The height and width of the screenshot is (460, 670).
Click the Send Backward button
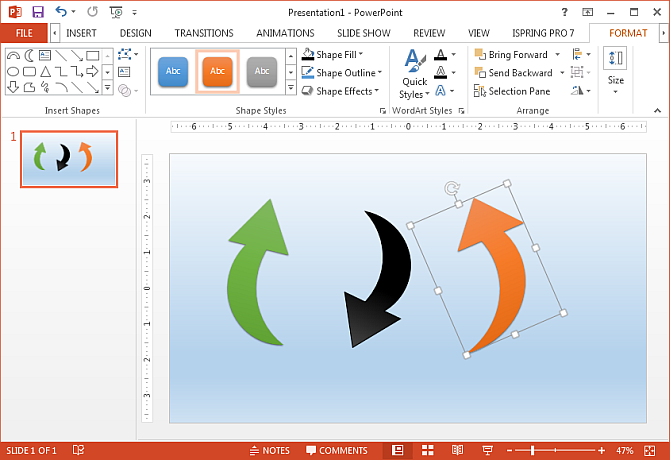pos(514,73)
